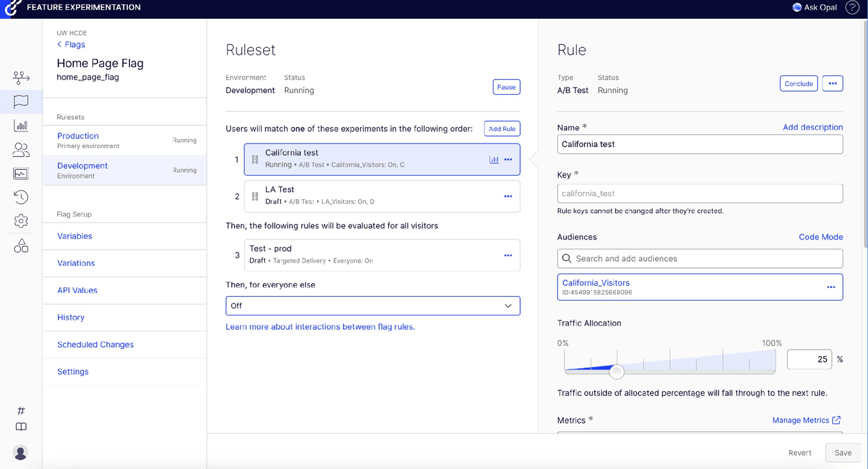Open the History clock icon in sidebar
The width and height of the screenshot is (868, 469).
tap(21, 197)
